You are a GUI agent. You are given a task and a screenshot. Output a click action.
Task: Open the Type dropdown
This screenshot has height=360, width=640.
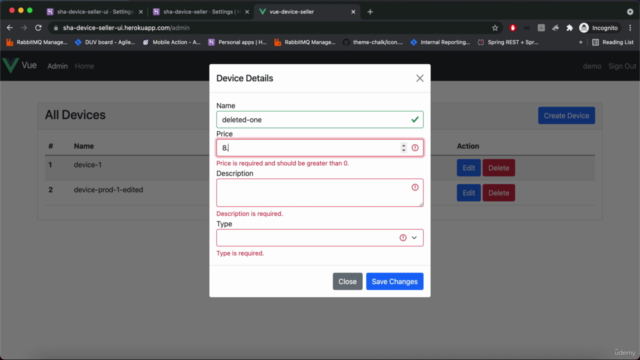click(x=320, y=238)
